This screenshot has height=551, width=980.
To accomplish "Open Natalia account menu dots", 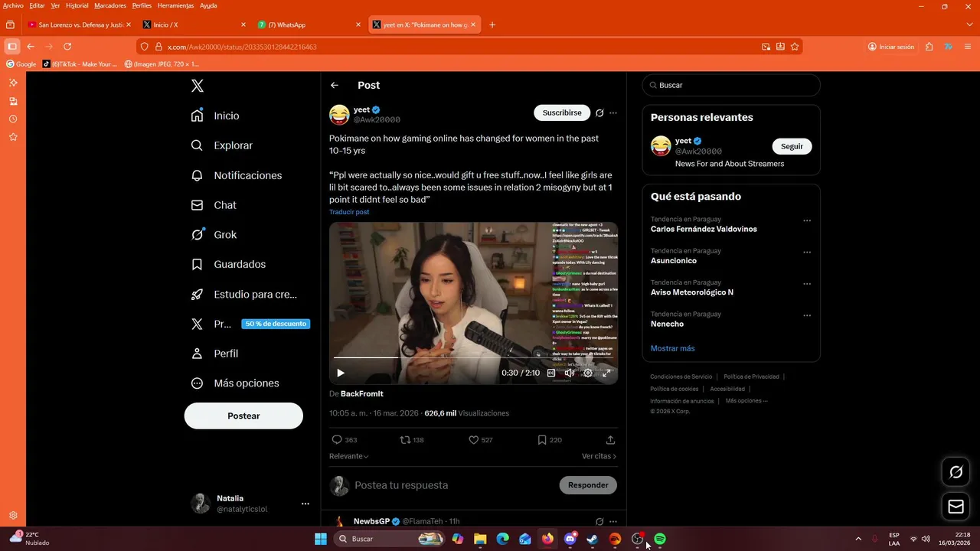I will click(305, 504).
